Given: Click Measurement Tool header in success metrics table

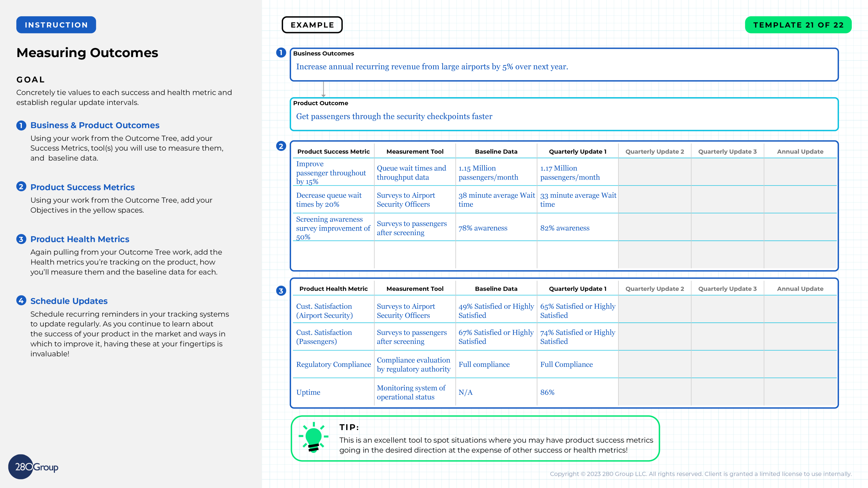Looking at the screenshot, I should click(x=415, y=152).
